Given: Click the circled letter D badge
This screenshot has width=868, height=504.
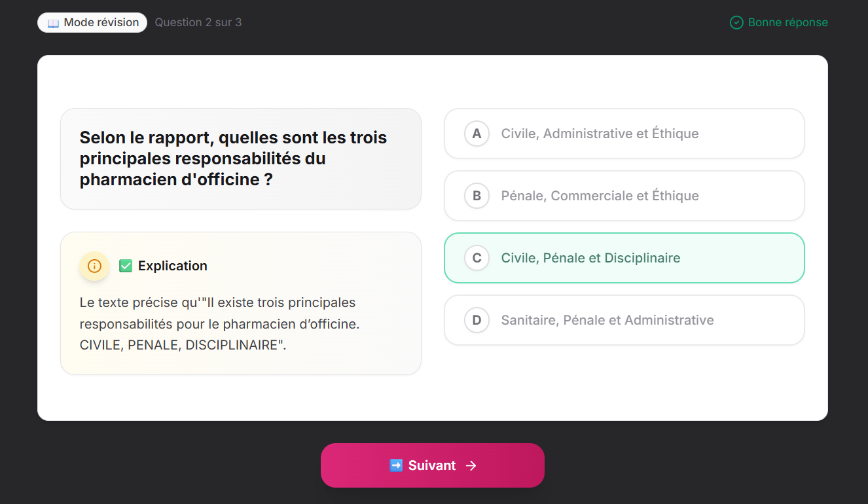Looking at the screenshot, I should pos(477,320).
